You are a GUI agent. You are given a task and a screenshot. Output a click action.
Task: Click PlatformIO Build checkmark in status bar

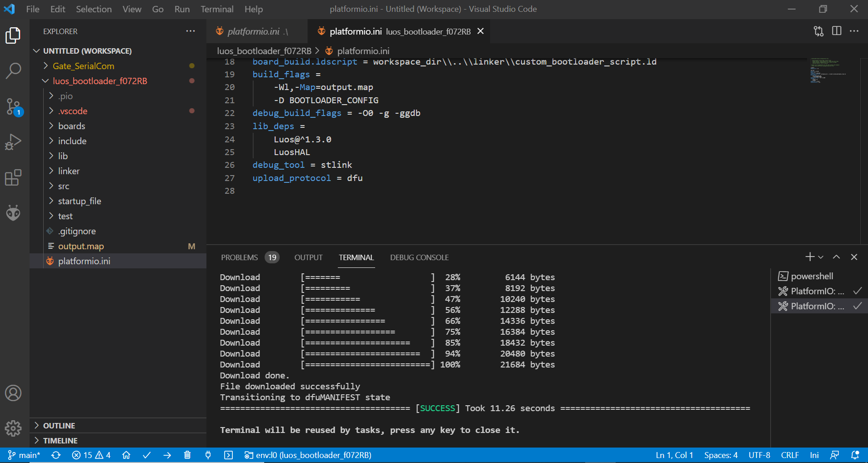click(146, 455)
